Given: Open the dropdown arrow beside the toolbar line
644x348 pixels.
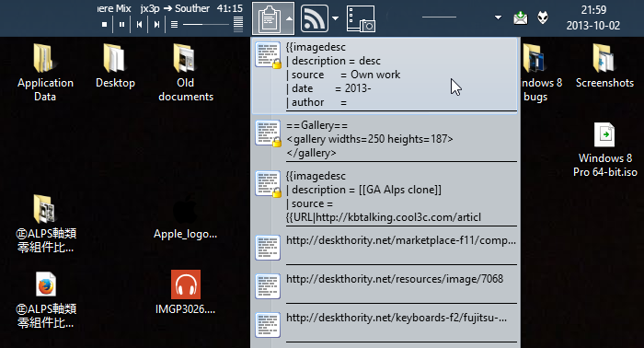Looking at the screenshot, I should click(x=498, y=17).
